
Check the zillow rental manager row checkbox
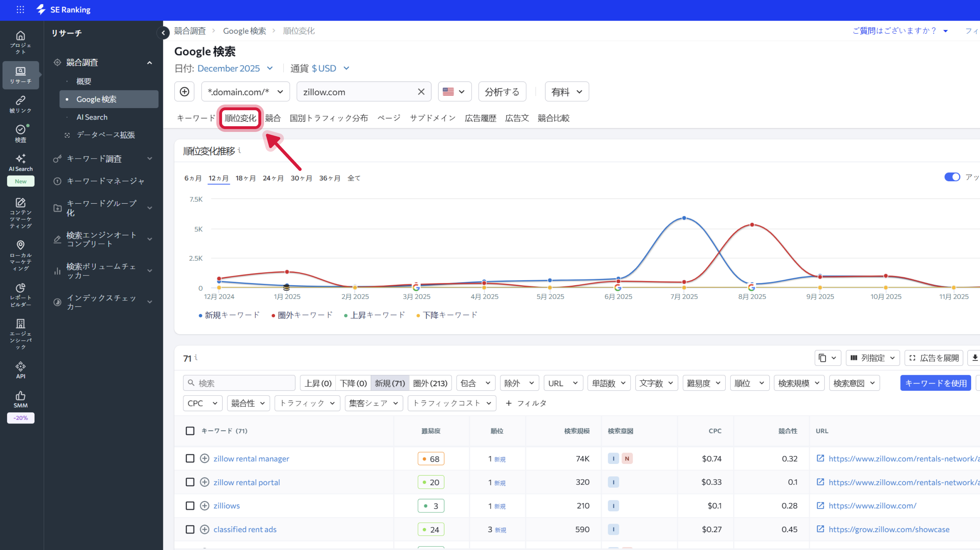pyautogui.click(x=190, y=458)
